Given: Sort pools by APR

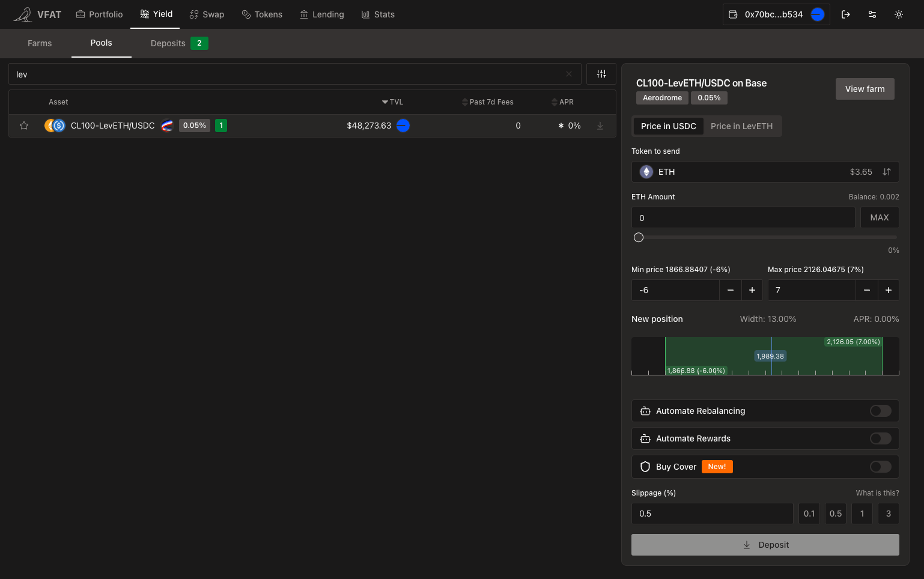Looking at the screenshot, I should [x=563, y=102].
